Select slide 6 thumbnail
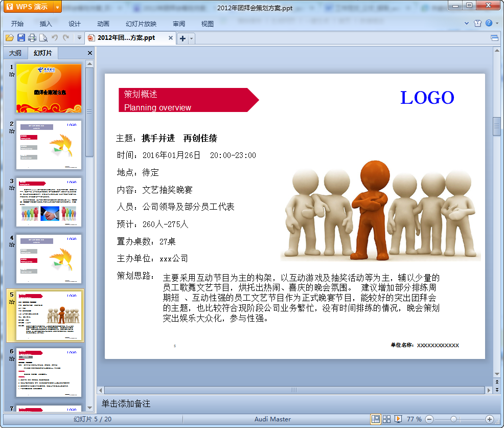The width and height of the screenshot is (504, 428). point(49,372)
